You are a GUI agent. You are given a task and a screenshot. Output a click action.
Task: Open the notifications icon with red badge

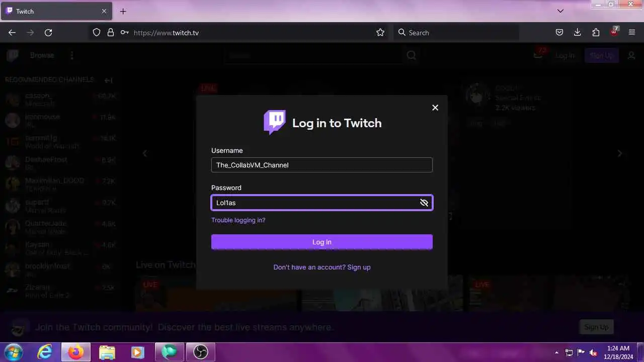tap(538, 54)
